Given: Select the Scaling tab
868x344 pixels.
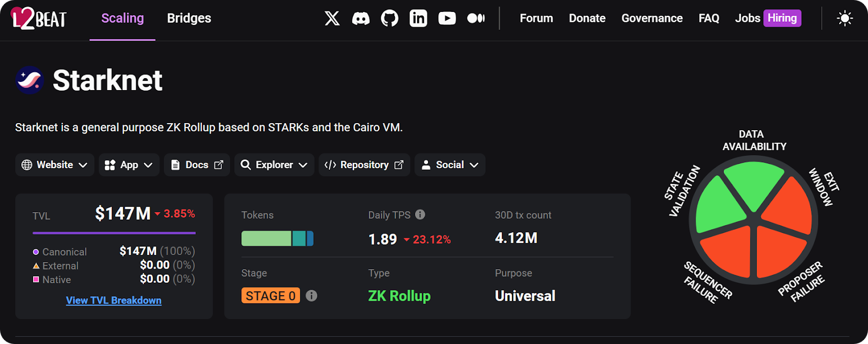Looking at the screenshot, I should (123, 18).
